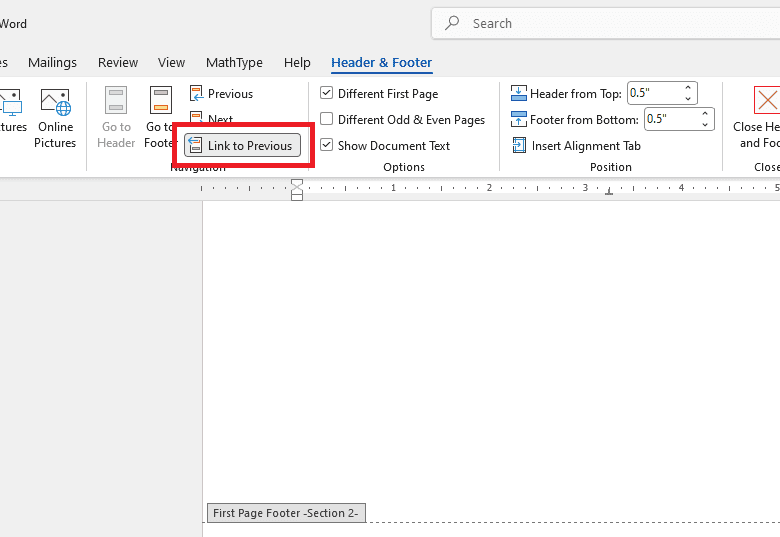Open Insert Alignment Tab dialog
Image resolution: width=780 pixels, height=537 pixels.
(x=577, y=145)
